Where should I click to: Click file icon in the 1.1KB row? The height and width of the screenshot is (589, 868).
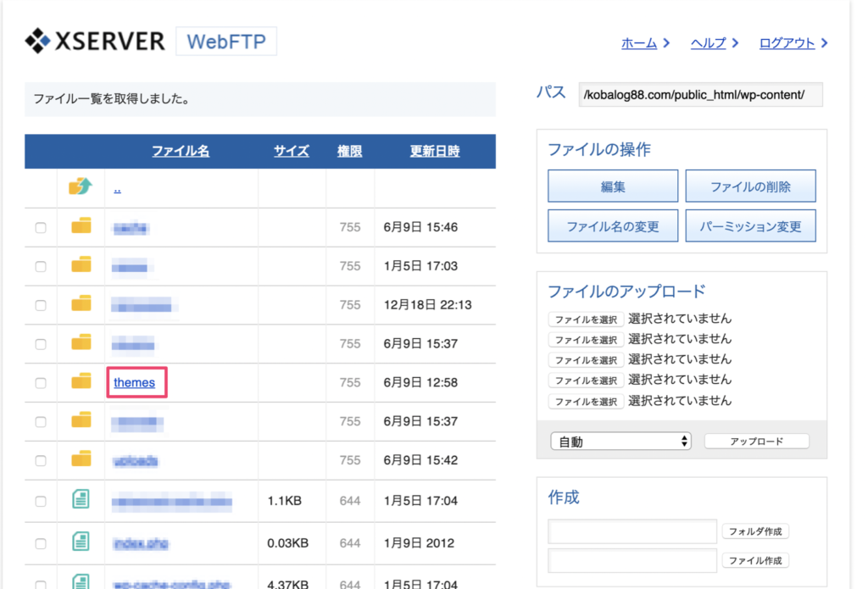point(81,499)
